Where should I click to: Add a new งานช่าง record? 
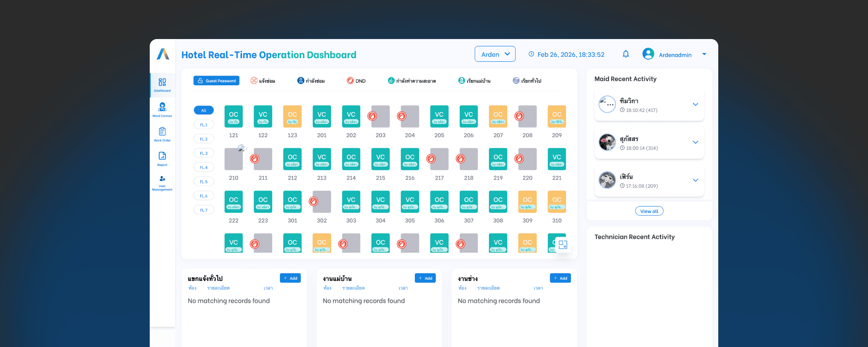tap(560, 278)
